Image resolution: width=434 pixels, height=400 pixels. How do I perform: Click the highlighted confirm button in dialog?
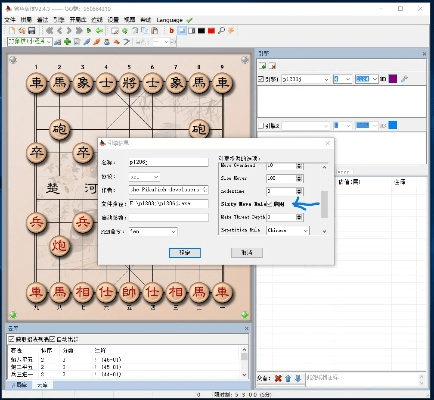pyautogui.click(x=185, y=253)
